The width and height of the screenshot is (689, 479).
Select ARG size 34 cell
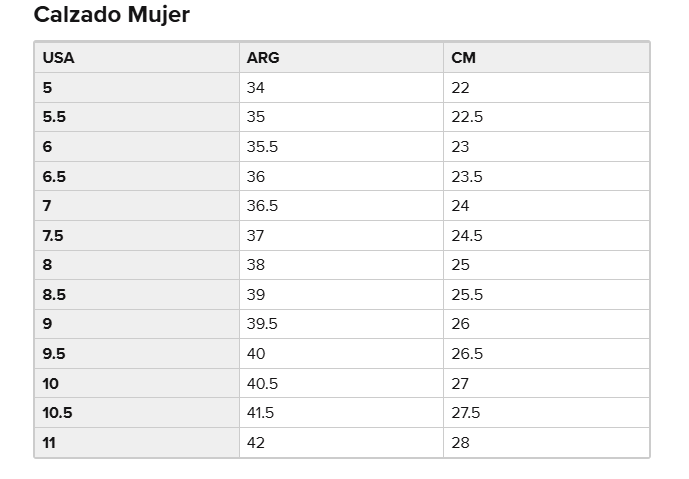pyautogui.click(x=256, y=88)
